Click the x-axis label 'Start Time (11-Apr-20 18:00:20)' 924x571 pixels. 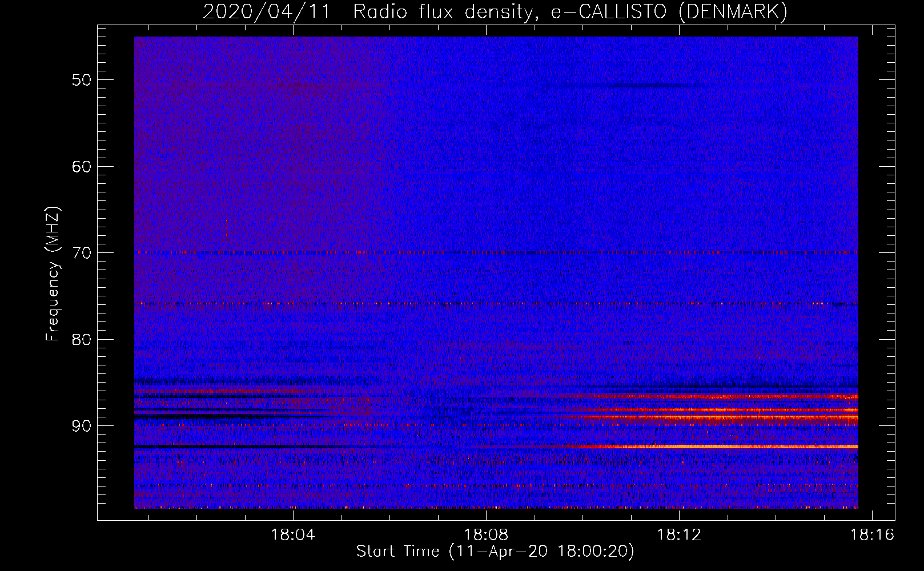pos(495,552)
